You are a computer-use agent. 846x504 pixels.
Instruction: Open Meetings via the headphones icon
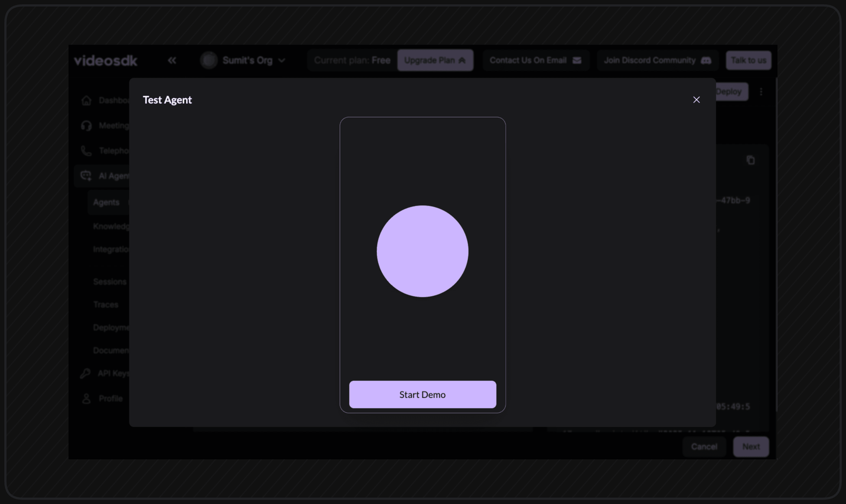[86, 126]
